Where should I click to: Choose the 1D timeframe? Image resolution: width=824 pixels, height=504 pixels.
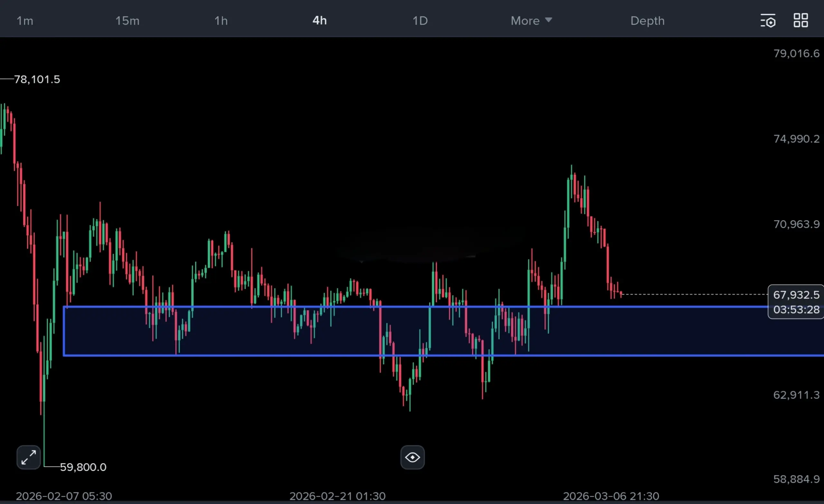[420, 21]
